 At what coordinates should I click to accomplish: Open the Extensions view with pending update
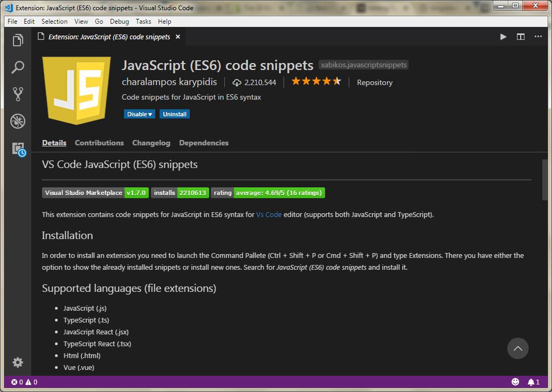coord(18,149)
